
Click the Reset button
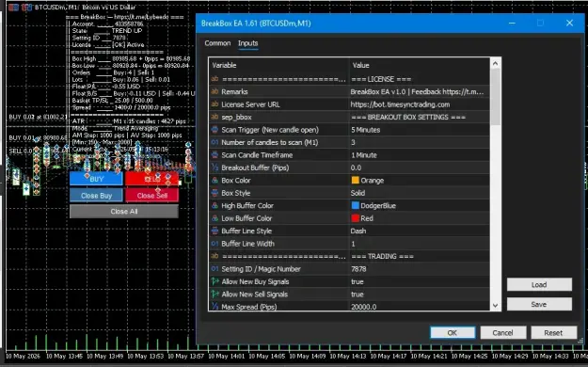point(553,333)
